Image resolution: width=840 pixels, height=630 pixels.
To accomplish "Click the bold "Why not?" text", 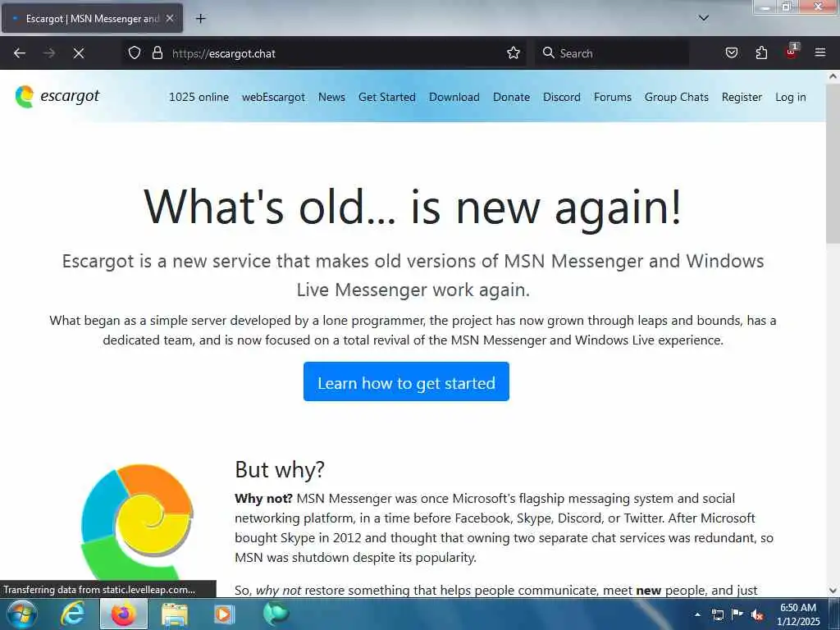I will point(263,499).
